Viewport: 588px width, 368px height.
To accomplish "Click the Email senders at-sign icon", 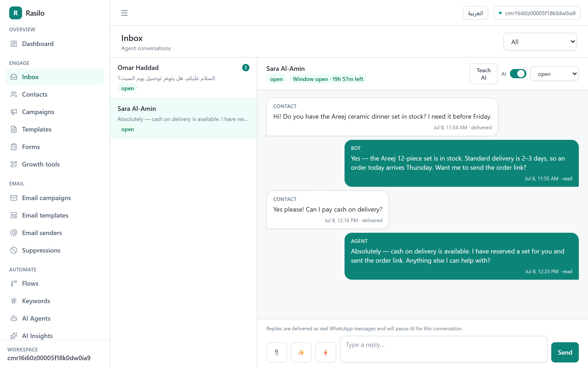I will tap(14, 233).
